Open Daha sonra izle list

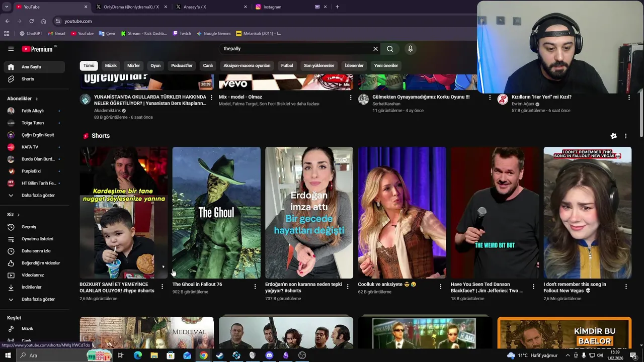34,251
